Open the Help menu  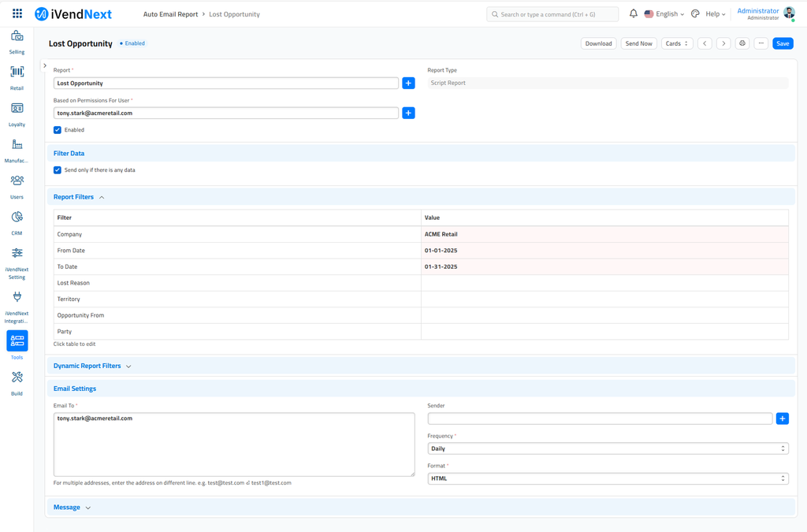pos(715,14)
